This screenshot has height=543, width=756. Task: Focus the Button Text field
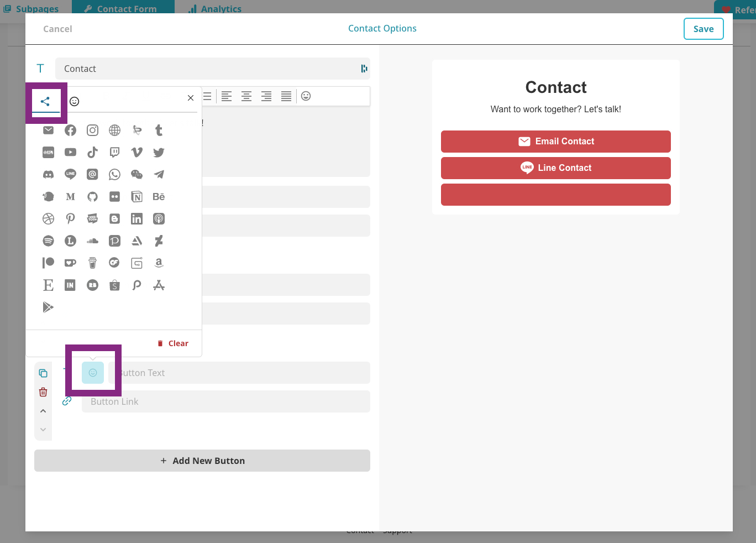point(239,373)
